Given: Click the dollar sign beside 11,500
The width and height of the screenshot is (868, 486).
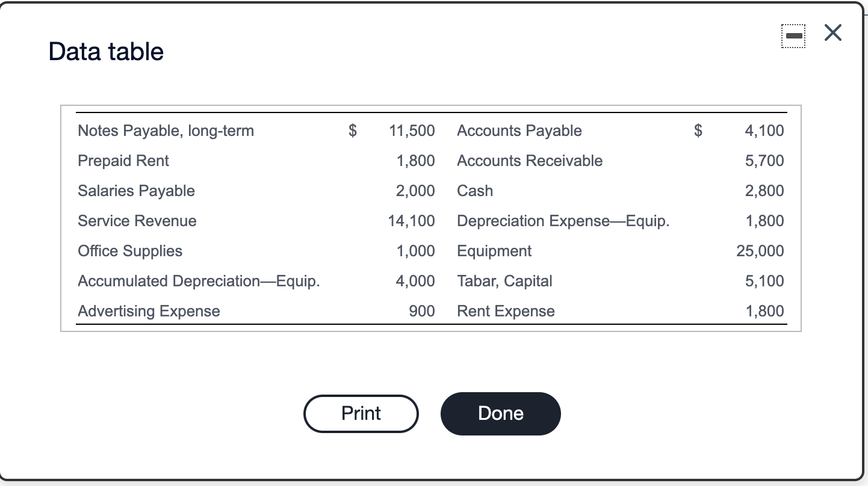Looking at the screenshot, I should 352,131.
